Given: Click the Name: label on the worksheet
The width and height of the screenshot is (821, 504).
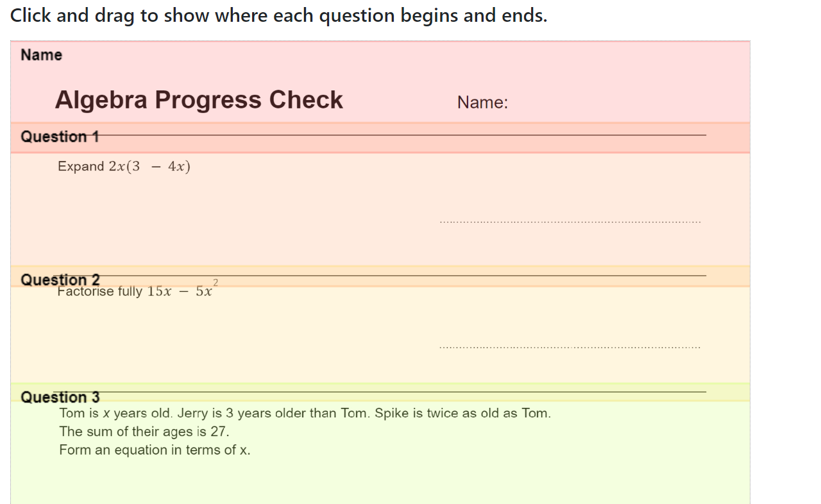Looking at the screenshot, I should coord(482,101).
